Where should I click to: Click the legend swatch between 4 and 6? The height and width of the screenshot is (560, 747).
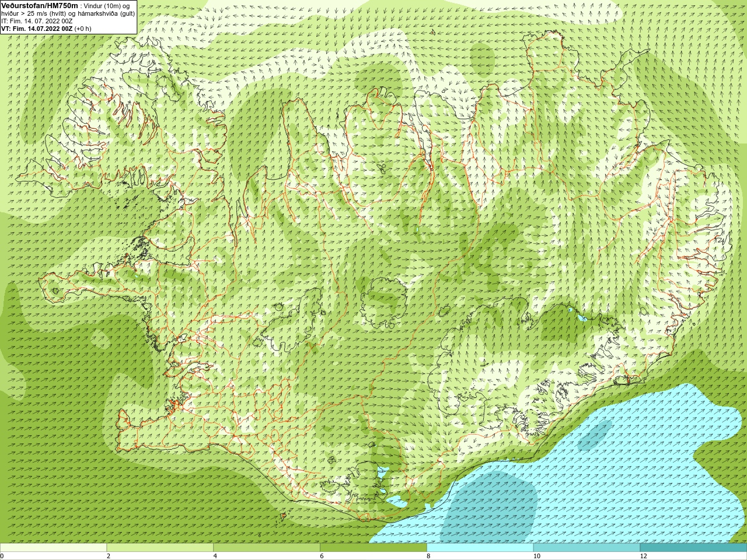267,548
